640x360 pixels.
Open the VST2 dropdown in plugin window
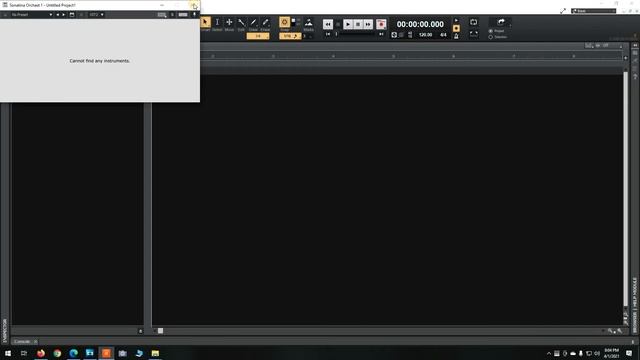pyautogui.click(x=96, y=15)
